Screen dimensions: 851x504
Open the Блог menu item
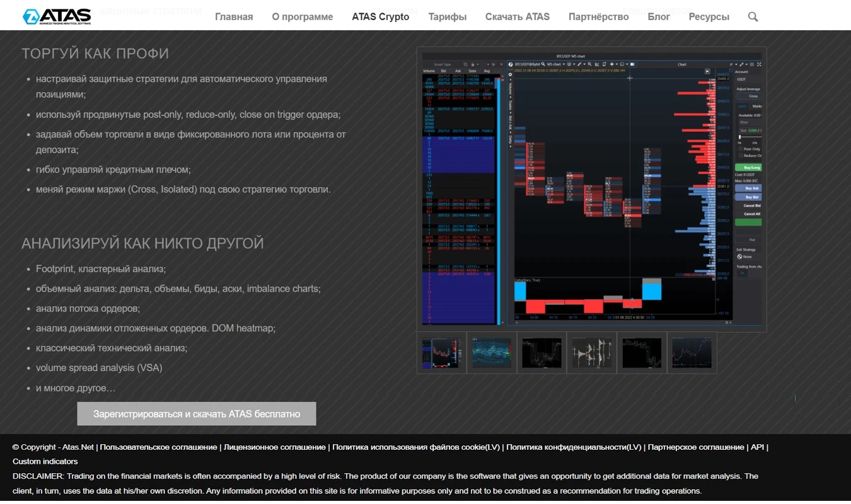(x=659, y=17)
